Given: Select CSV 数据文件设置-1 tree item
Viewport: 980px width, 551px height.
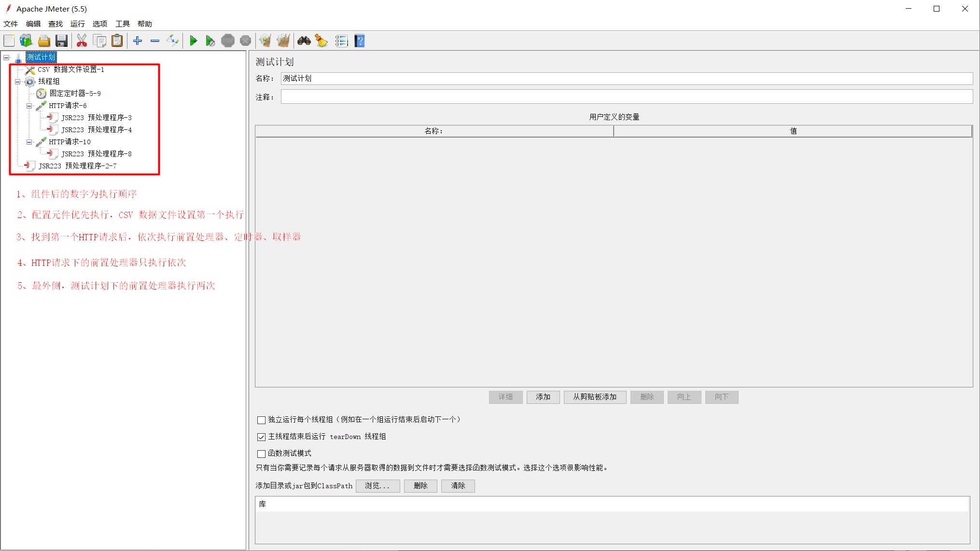Looking at the screenshot, I should tap(71, 69).
